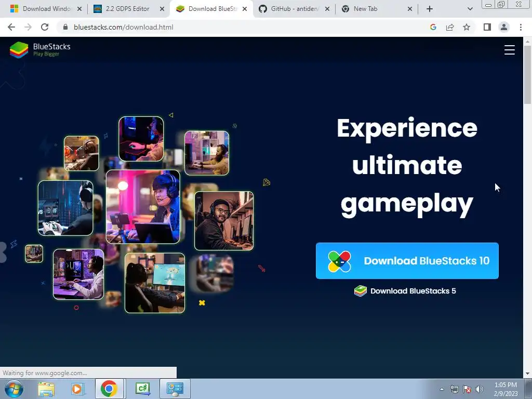
Task: Close the Download Windows tab
Action: [x=79, y=9]
